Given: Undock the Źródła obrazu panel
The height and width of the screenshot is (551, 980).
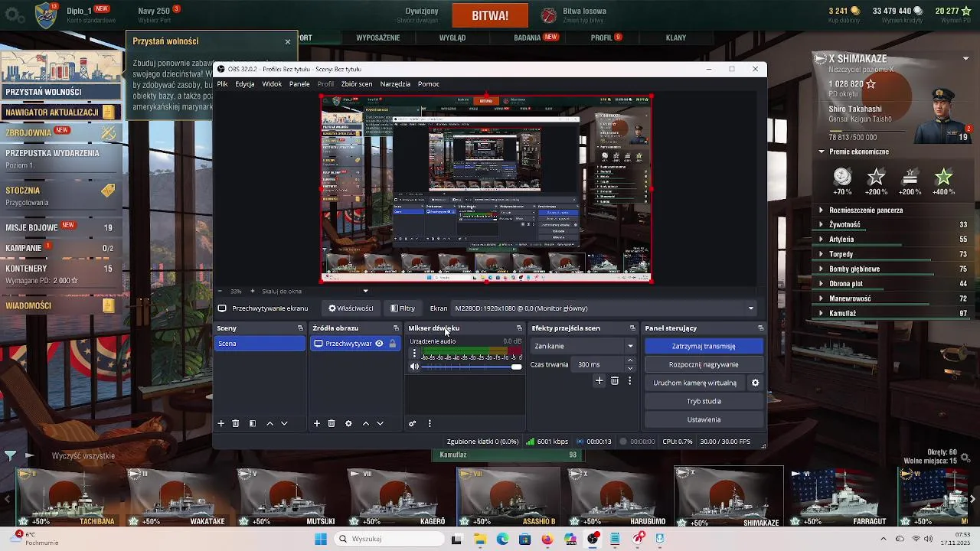Looking at the screenshot, I should click(x=396, y=328).
